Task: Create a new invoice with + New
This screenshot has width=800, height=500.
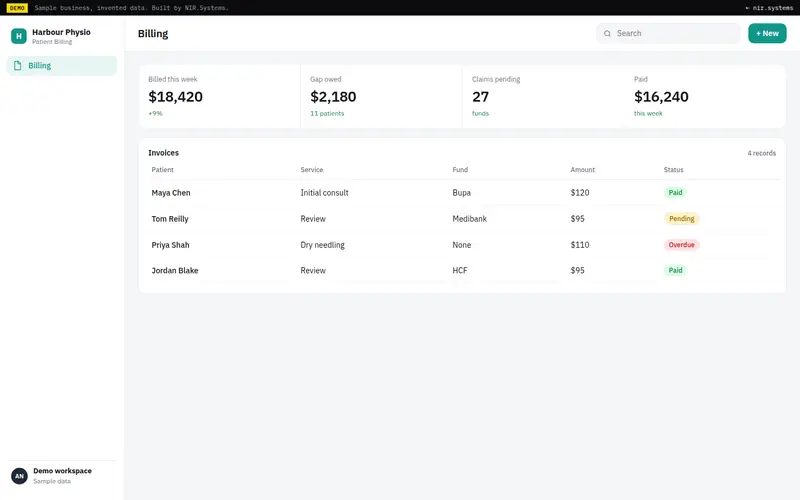Action: click(767, 33)
